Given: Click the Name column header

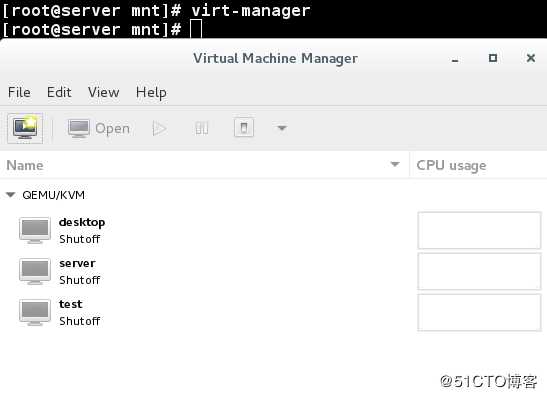Looking at the screenshot, I should point(204,165).
